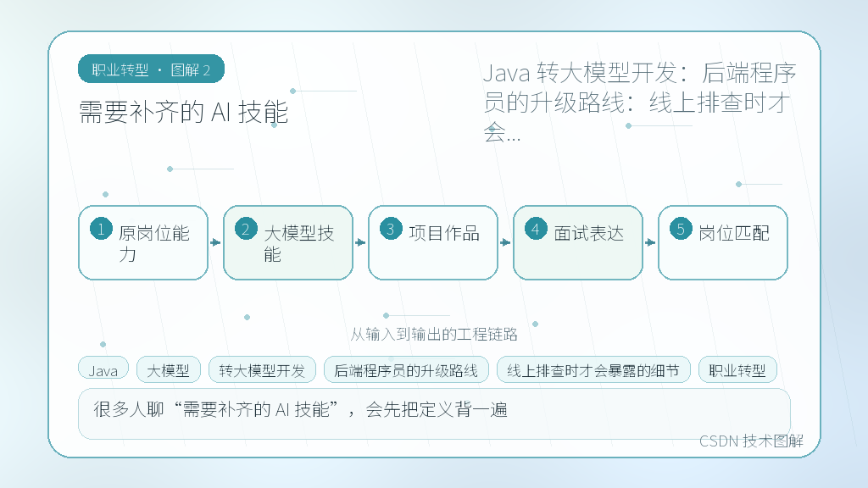Click arrow between 项目作品 and 面试表达
The width and height of the screenshot is (868, 488).
tap(506, 242)
